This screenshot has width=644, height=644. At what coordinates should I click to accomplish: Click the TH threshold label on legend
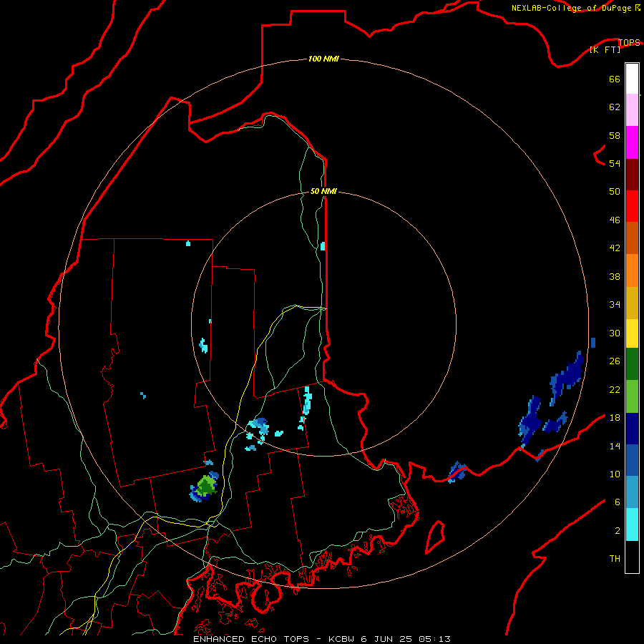pos(615,559)
